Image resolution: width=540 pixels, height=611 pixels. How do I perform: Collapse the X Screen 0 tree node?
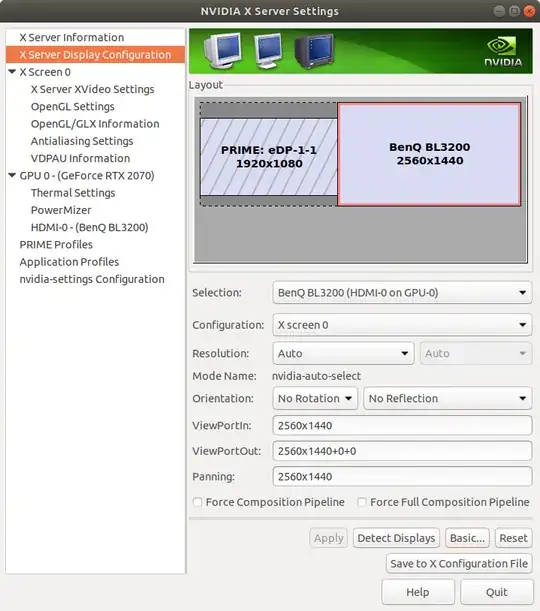pyautogui.click(x=12, y=72)
